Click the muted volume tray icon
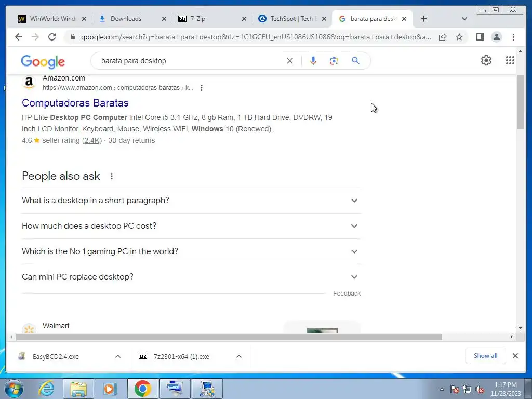 pyautogui.click(x=480, y=390)
